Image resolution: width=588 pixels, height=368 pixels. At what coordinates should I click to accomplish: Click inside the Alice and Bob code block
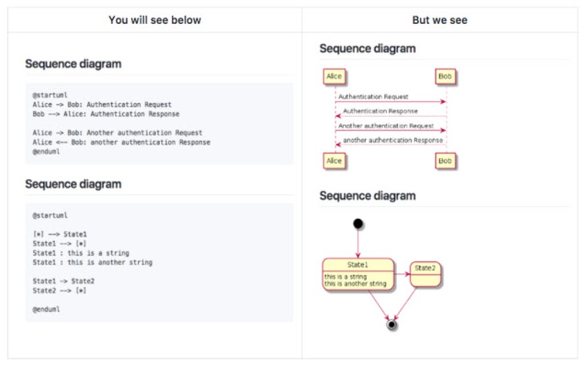159,123
